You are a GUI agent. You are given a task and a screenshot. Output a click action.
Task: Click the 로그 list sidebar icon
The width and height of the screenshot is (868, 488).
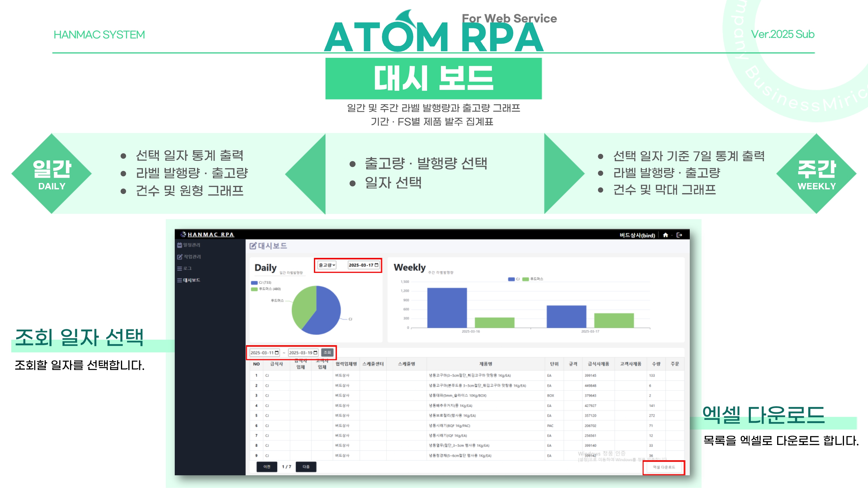pos(180,268)
